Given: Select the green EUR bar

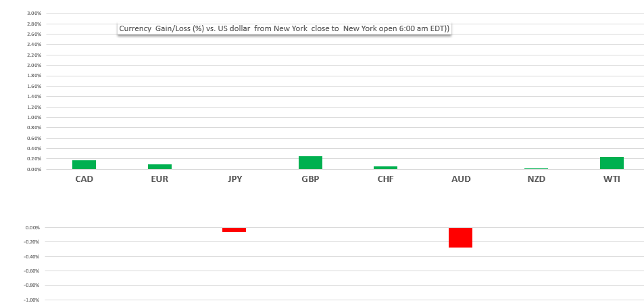Looking at the screenshot, I should (159, 166).
